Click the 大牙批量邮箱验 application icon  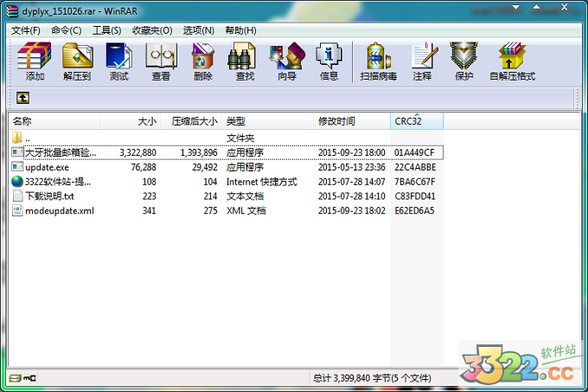(x=17, y=152)
